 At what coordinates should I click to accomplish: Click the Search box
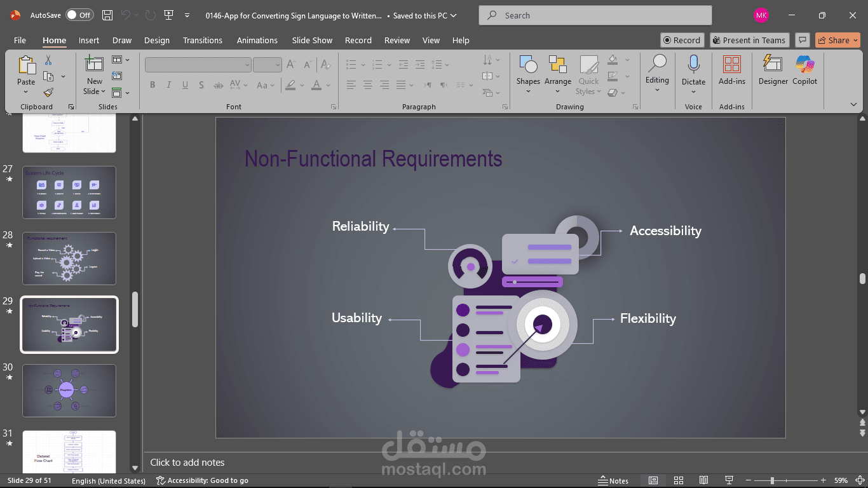tap(595, 15)
